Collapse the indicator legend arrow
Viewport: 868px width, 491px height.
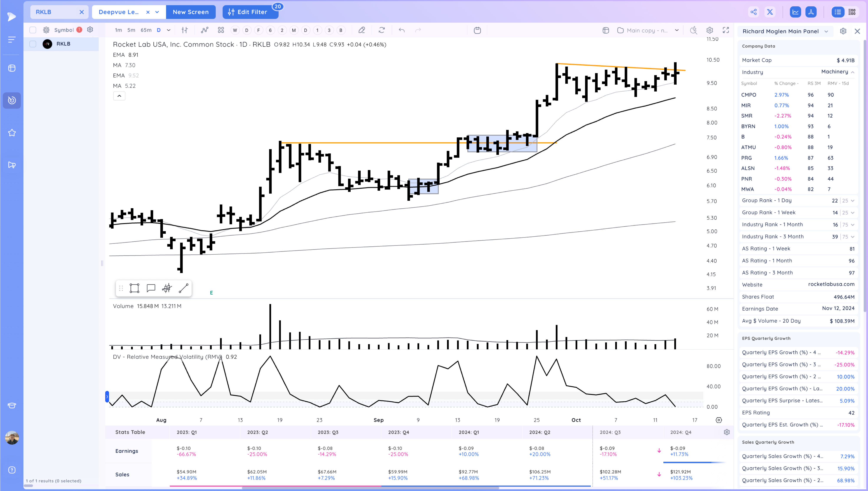pos(119,96)
